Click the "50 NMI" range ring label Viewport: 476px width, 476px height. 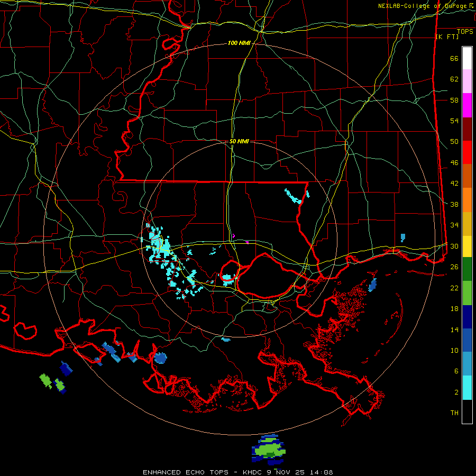point(239,141)
